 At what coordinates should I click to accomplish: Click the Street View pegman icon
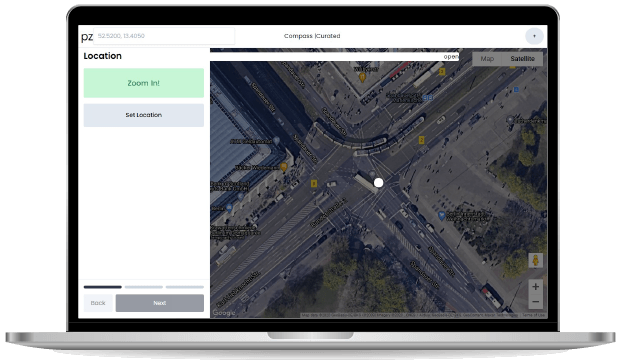[535, 260]
